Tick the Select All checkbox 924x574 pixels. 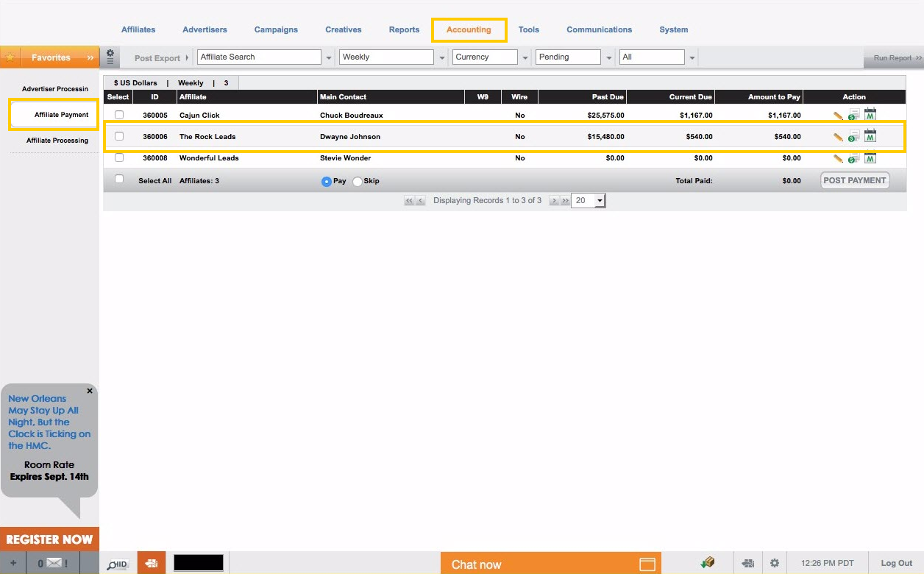click(x=119, y=180)
